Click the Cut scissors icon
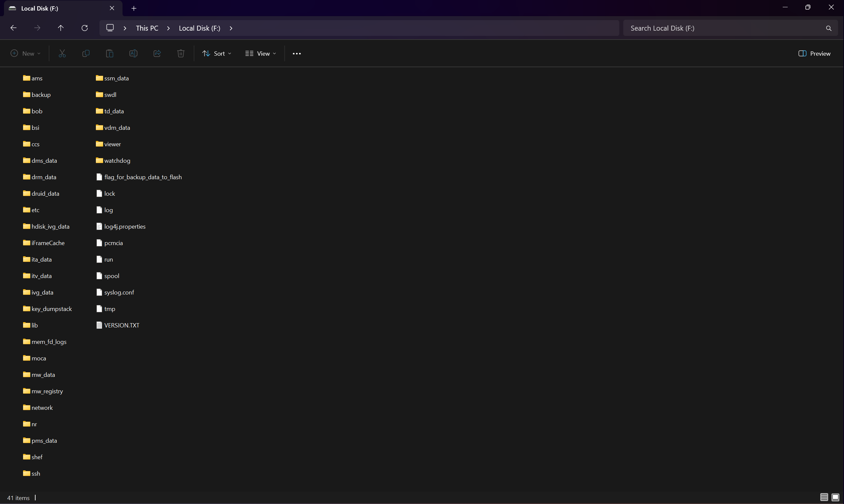The width and height of the screenshot is (844, 504). coord(62,54)
